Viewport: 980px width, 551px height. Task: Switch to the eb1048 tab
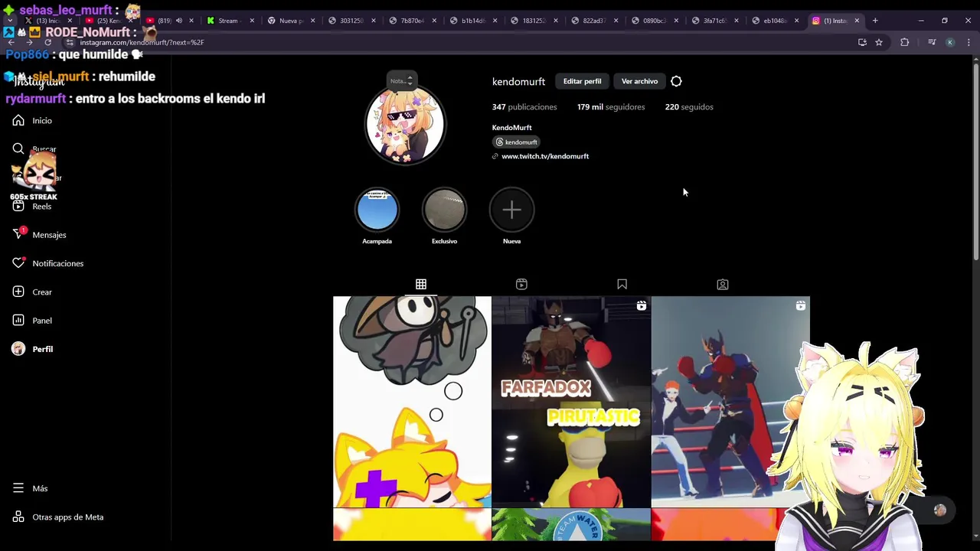pos(776,21)
